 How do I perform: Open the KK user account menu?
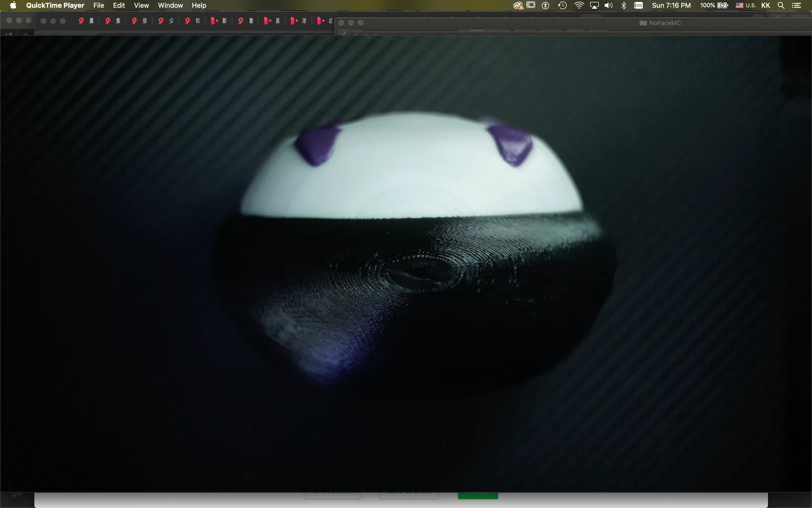(x=766, y=6)
